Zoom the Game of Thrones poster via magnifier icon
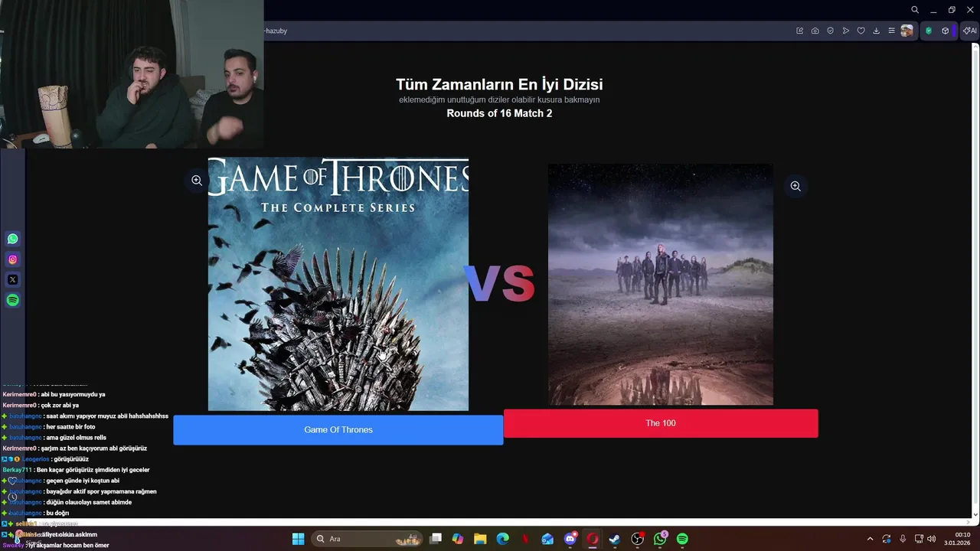Screen dimensions: 980x551 point(197,181)
